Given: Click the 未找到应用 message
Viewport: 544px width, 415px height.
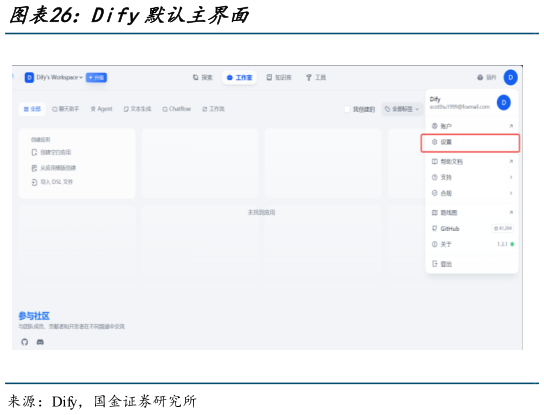Looking at the screenshot, I should point(261,212).
